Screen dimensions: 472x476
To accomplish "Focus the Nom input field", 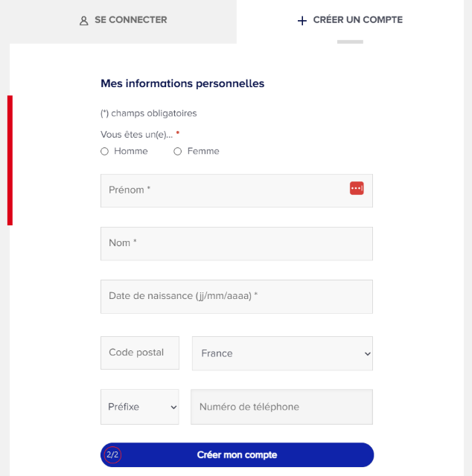I will tap(237, 244).
